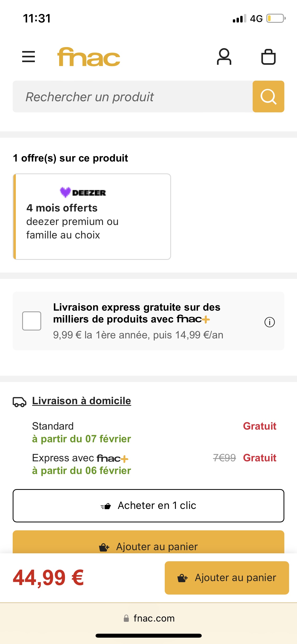Tap the 'Acheter en 1 clic' button
This screenshot has height=644, width=297.
click(x=148, y=505)
